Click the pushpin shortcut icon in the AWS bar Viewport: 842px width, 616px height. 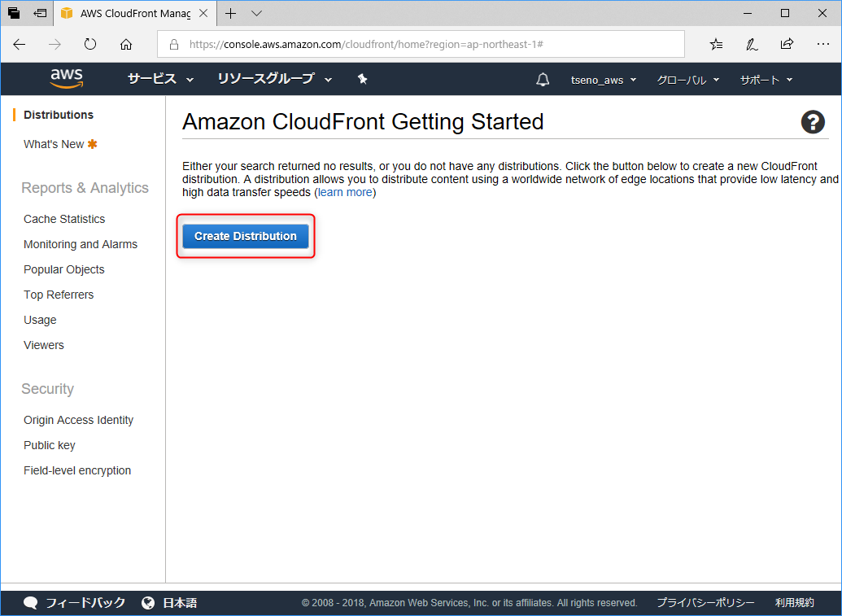pos(363,79)
